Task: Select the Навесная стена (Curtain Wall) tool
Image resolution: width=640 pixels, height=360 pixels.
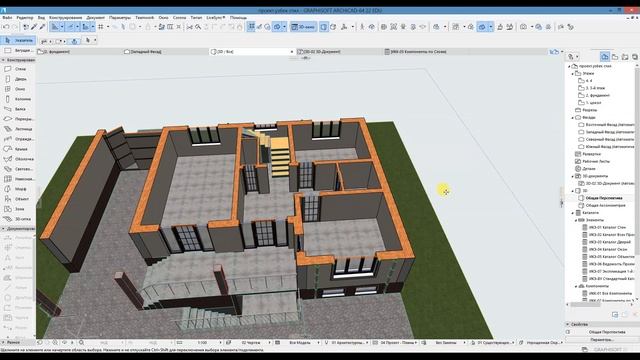Action: pyautogui.click(x=18, y=179)
